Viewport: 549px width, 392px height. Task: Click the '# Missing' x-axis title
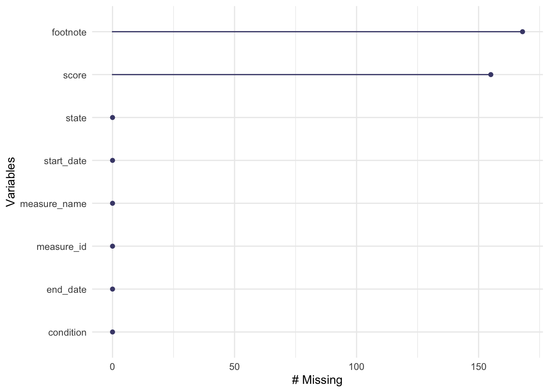click(317, 380)
